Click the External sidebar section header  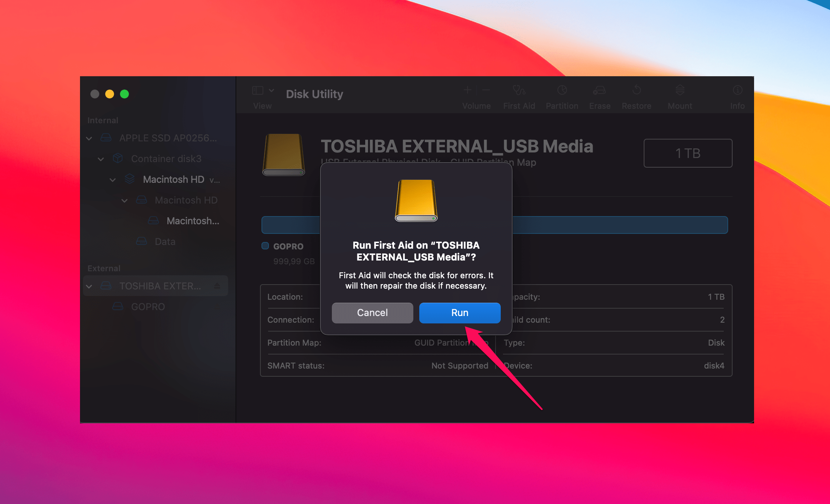(104, 268)
